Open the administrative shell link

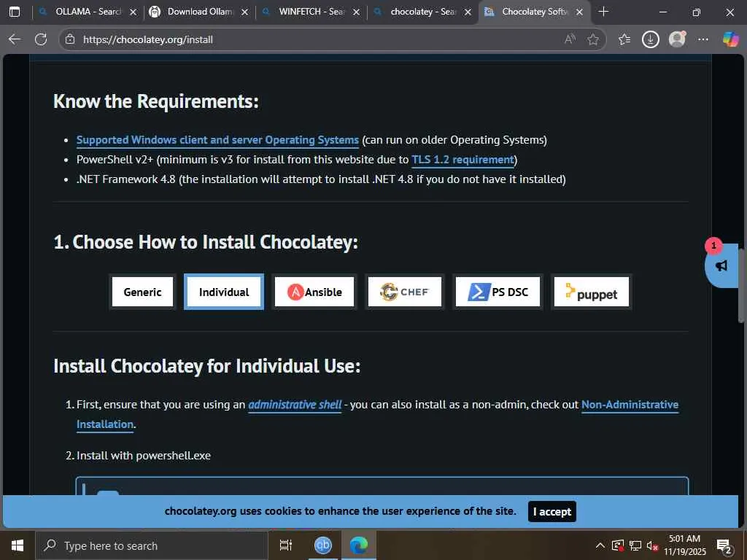[x=295, y=405]
